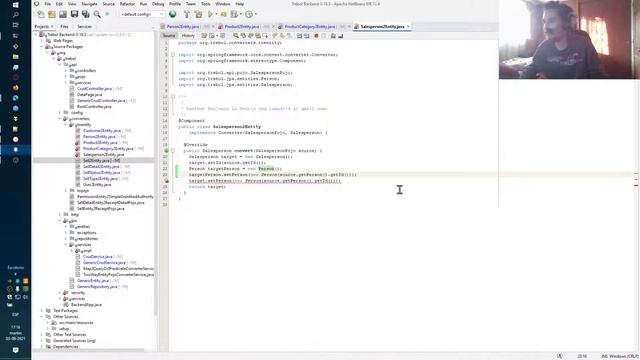Image resolution: width=640 pixels, height=360 pixels.
Task: Click the red record macro icon in editor toolbar
Action: pyautogui.click(x=316, y=36)
